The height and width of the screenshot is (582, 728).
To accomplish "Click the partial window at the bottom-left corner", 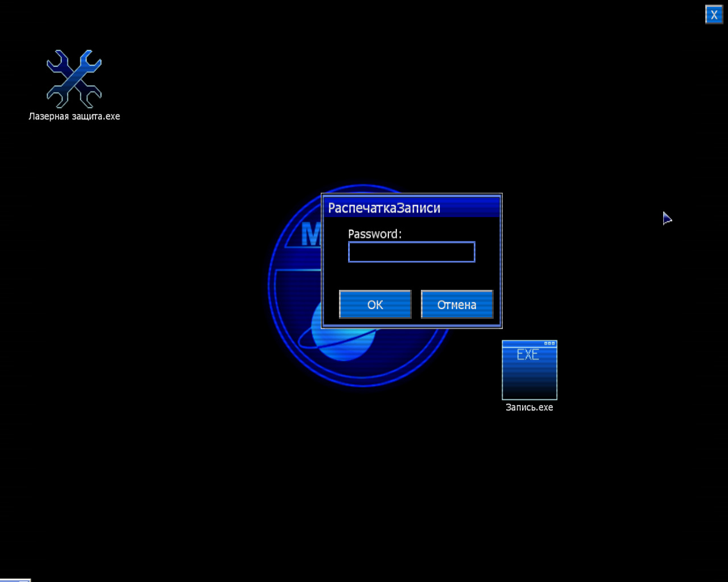I will (15, 580).
